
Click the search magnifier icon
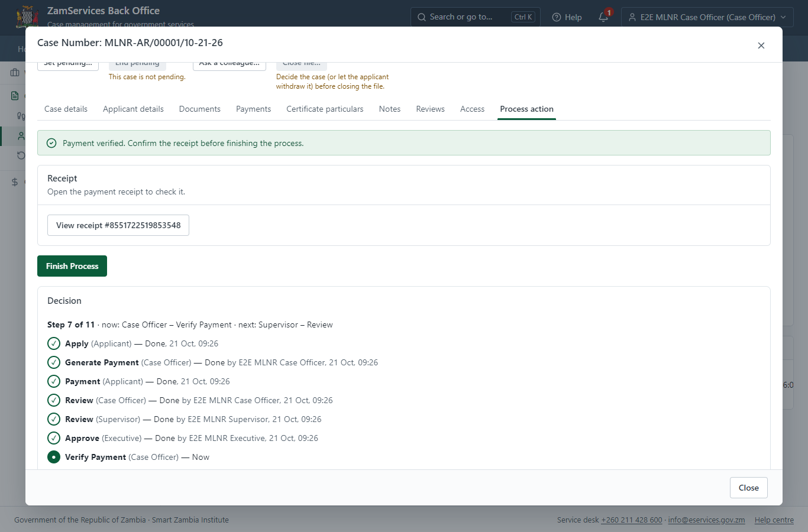422,17
